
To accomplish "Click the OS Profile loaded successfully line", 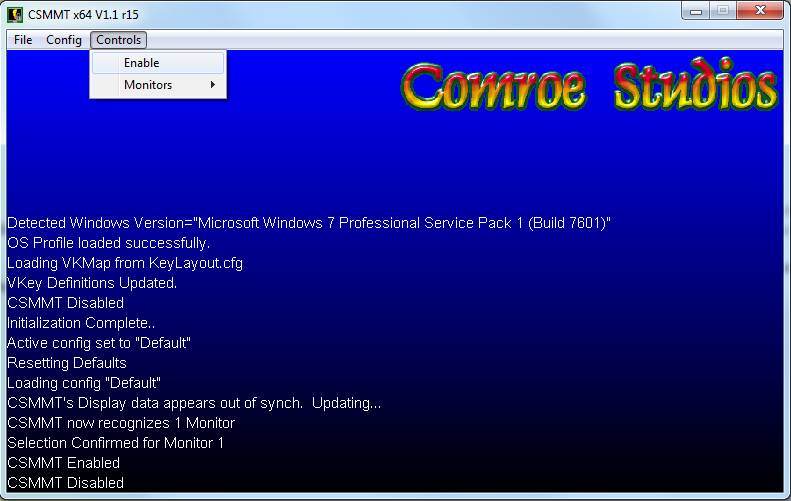I will tap(108, 243).
